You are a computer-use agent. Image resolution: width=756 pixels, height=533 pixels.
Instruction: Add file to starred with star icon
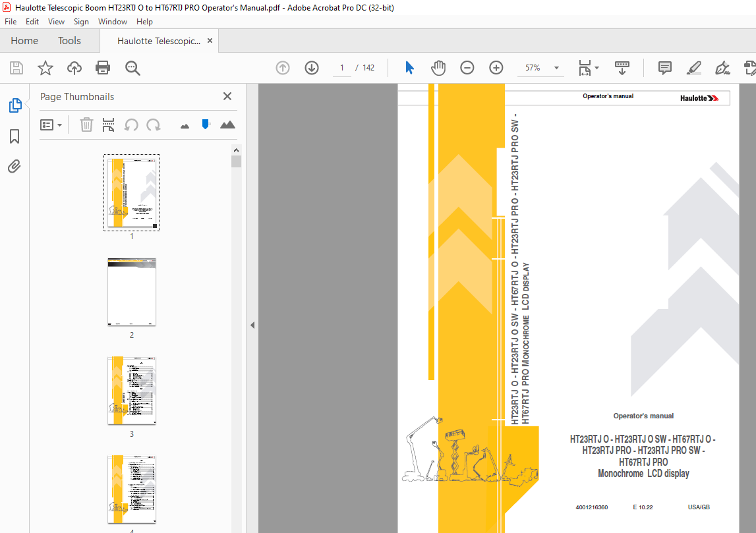[x=45, y=68]
